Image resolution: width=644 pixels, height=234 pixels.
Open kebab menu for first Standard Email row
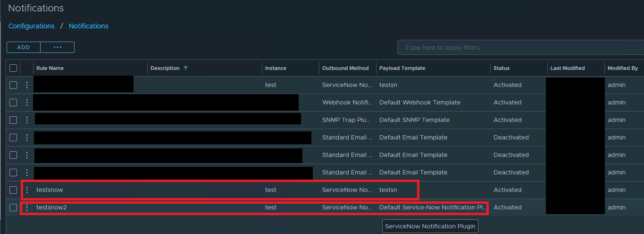27,138
